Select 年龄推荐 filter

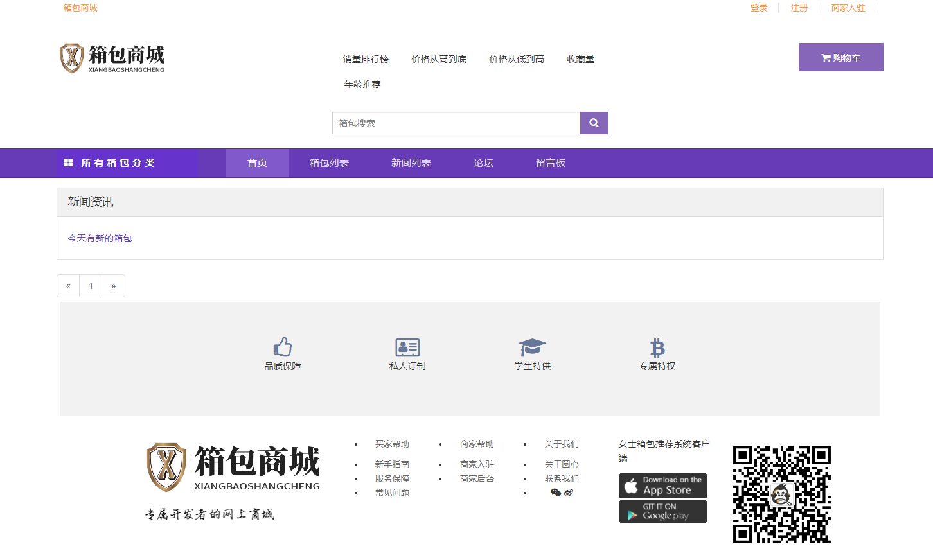(x=362, y=84)
